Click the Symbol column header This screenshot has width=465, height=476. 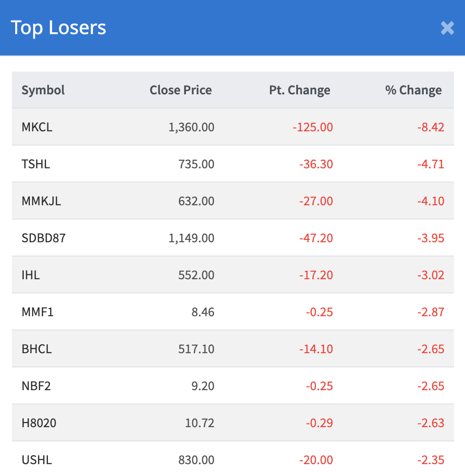click(x=43, y=90)
